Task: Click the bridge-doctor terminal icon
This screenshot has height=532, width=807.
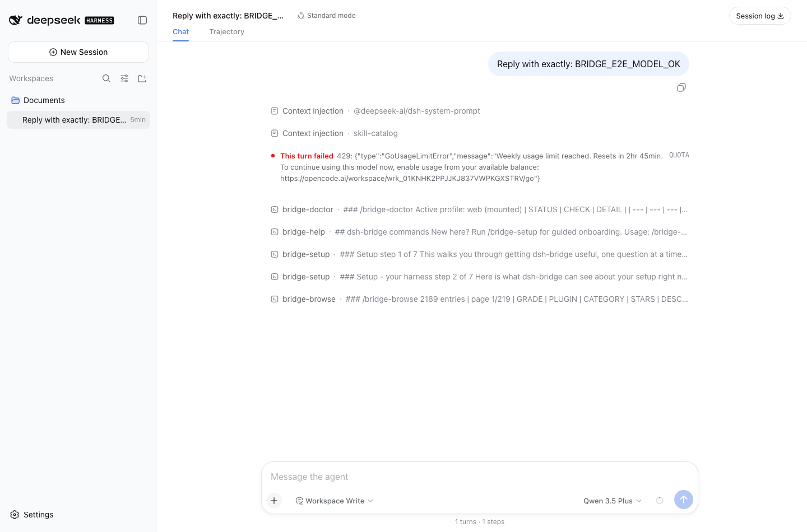Action: click(275, 209)
